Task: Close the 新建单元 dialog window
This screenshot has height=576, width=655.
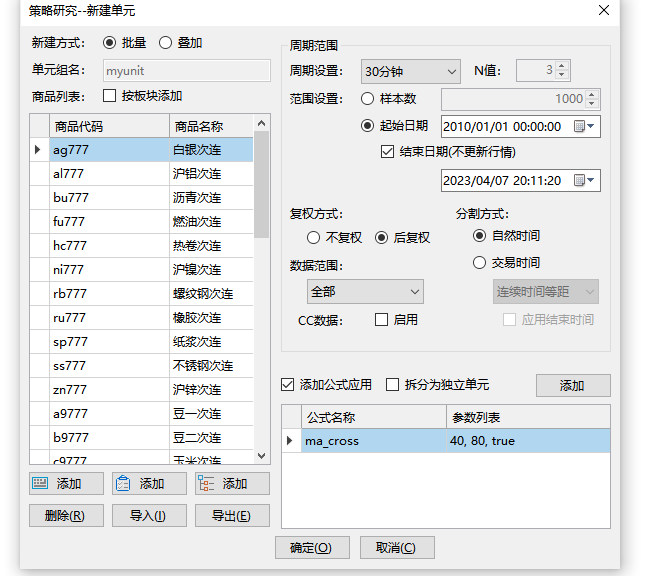Action: 603,10
